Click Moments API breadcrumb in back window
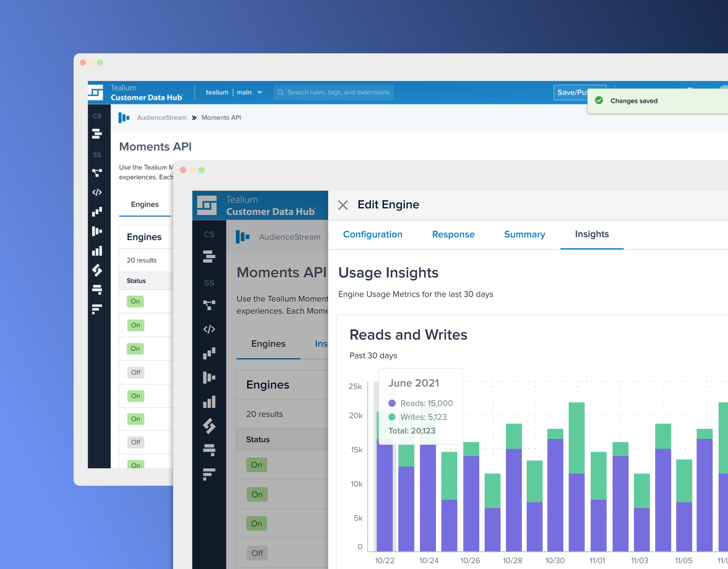The height and width of the screenshot is (569, 728). [x=221, y=118]
